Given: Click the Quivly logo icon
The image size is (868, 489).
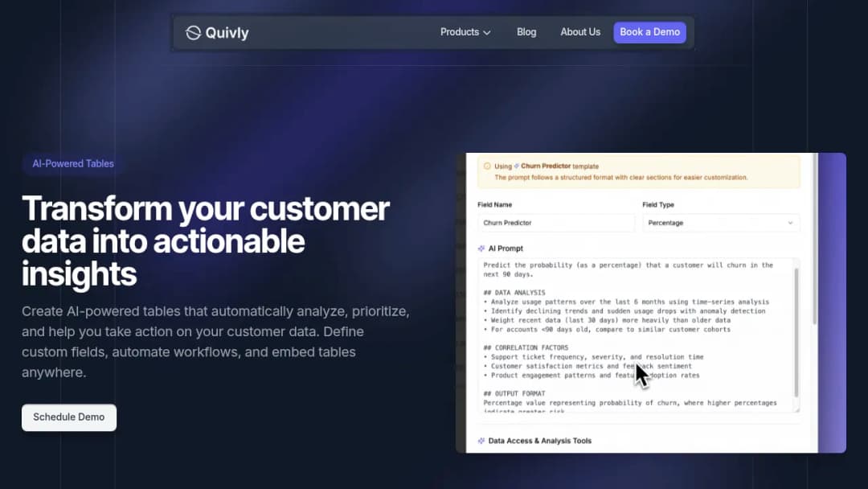Looking at the screenshot, I should point(193,33).
